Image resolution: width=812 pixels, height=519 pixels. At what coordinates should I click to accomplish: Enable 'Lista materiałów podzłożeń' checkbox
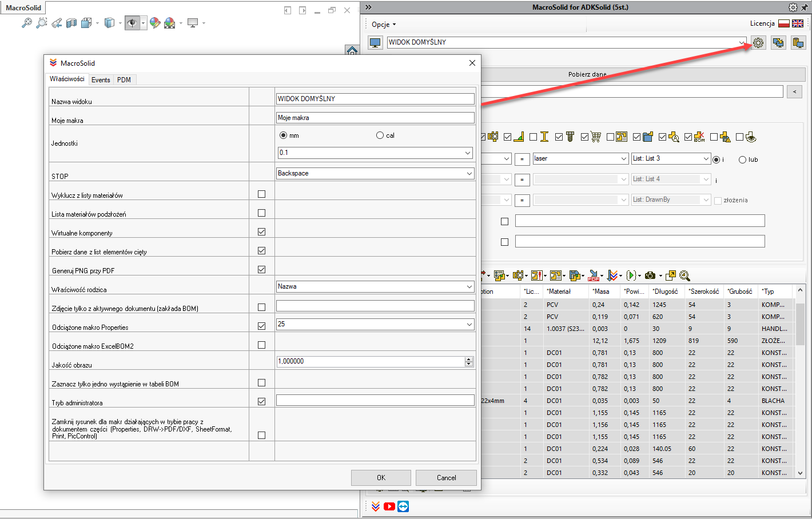[x=261, y=213]
